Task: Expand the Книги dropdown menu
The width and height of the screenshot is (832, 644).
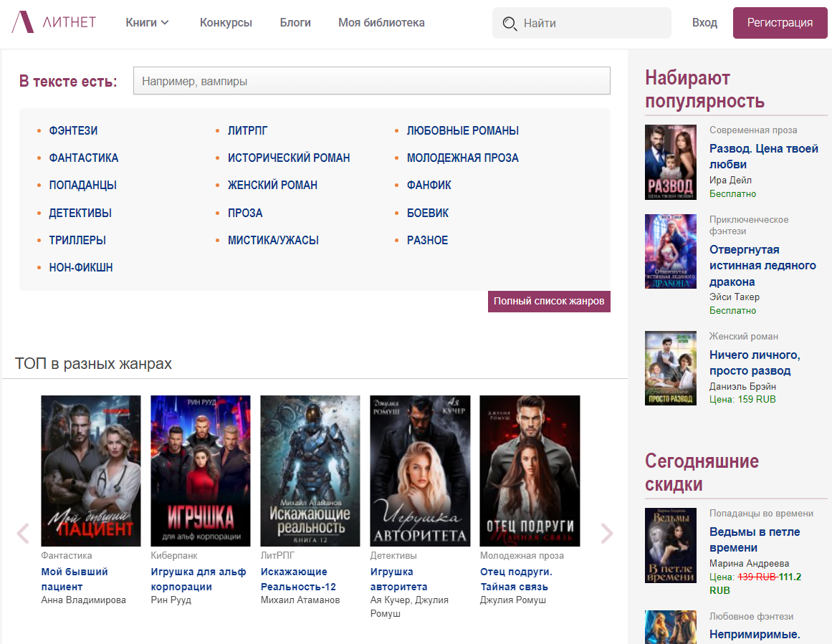Action: coord(147,22)
